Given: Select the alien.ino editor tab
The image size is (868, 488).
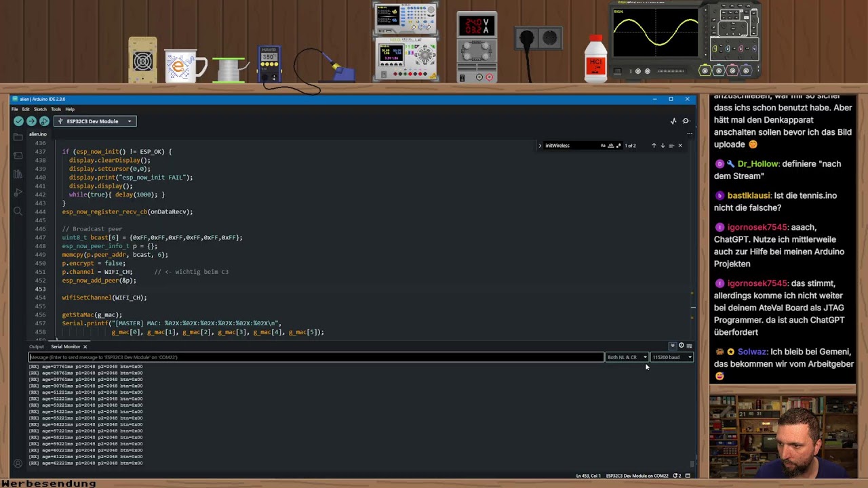Looking at the screenshot, I should pos(38,134).
